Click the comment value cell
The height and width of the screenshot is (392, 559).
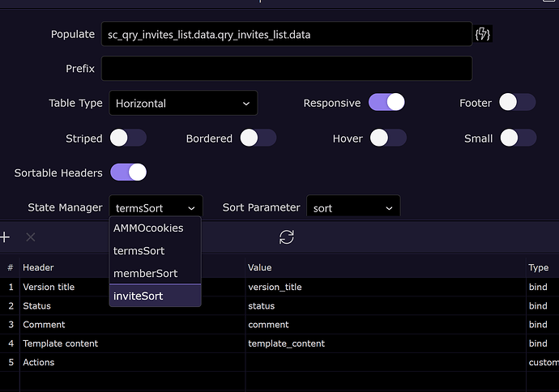(386, 325)
